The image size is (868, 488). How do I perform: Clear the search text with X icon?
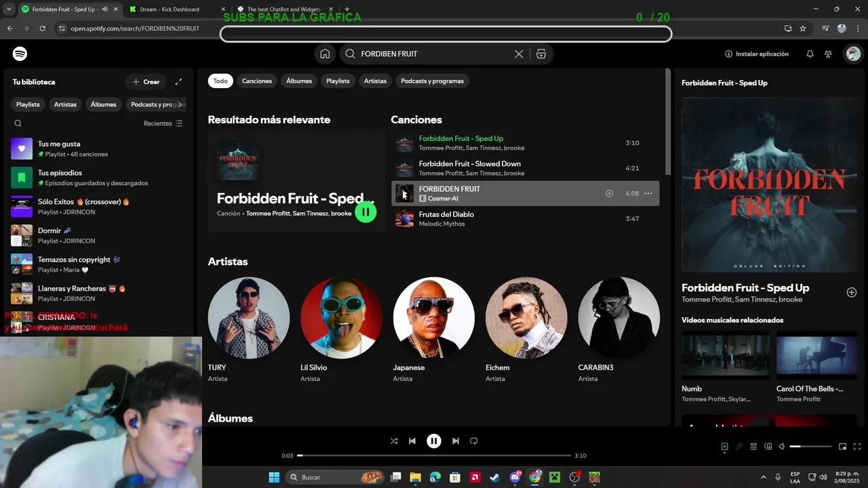(519, 54)
